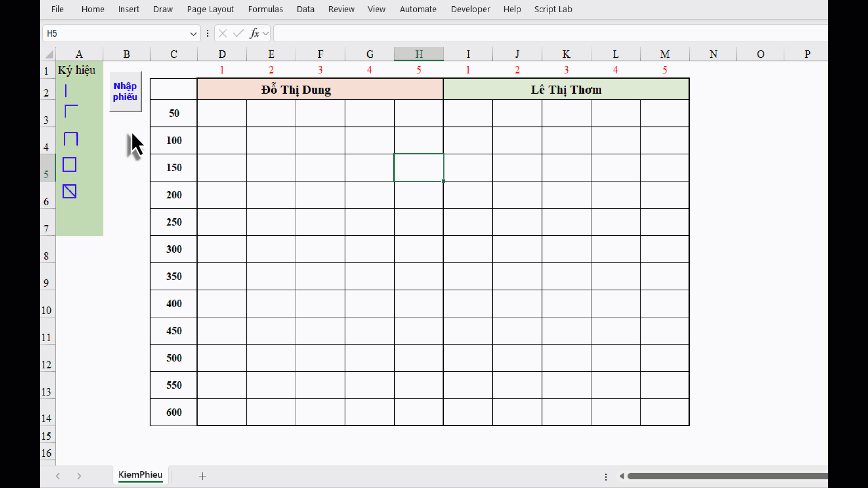Open the Formulas ribbon tab
The width and height of the screenshot is (868, 488).
coord(265,9)
